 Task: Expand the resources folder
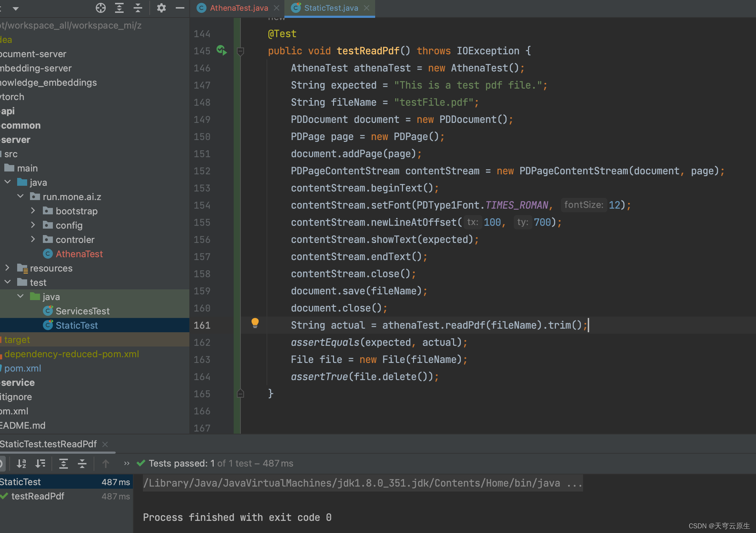pos(8,268)
